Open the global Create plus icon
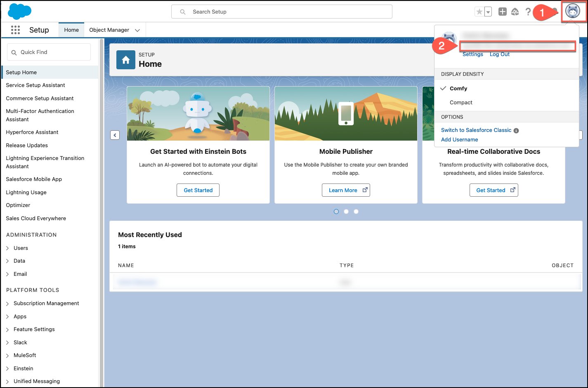Screen dimensions: 588x388 pyautogui.click(x=502, y=12)
